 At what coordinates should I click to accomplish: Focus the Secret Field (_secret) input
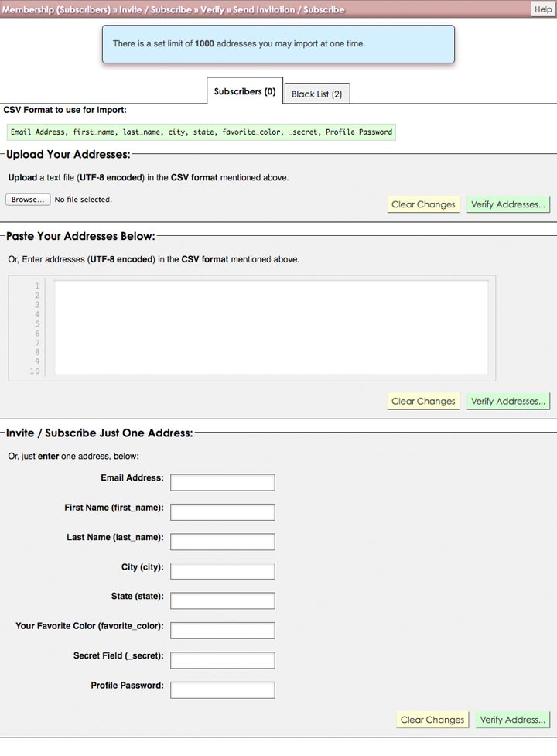point(222,660)
